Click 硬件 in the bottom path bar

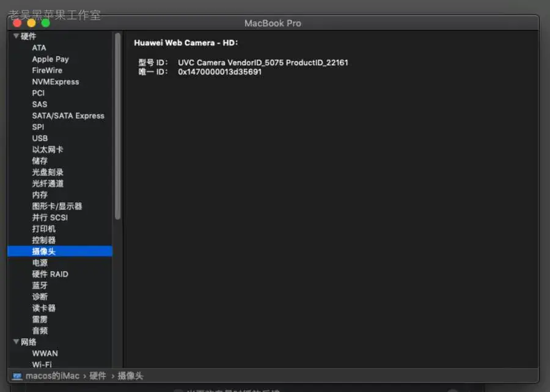pyautogui.click(x=98, y=376)
